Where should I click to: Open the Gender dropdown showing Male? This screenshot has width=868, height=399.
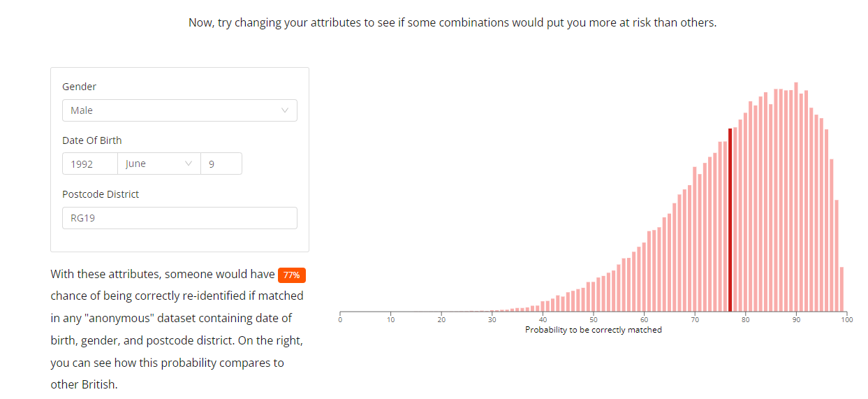[179, 110]
